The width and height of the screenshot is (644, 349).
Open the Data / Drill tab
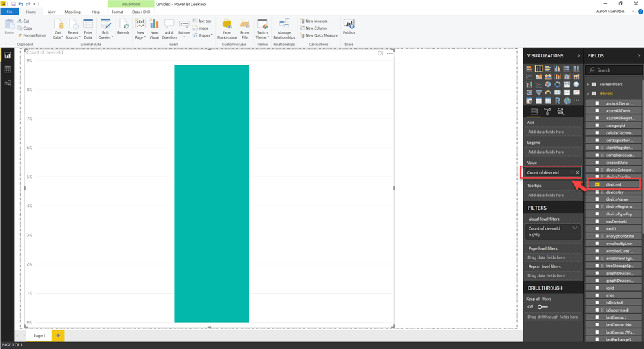141,12
